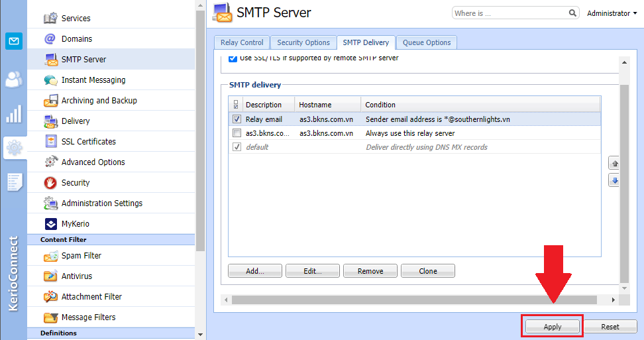The height and width of the screenshot is (340, 644).
Task: Open the logs note icon in left rail
Action: (14, 182)
